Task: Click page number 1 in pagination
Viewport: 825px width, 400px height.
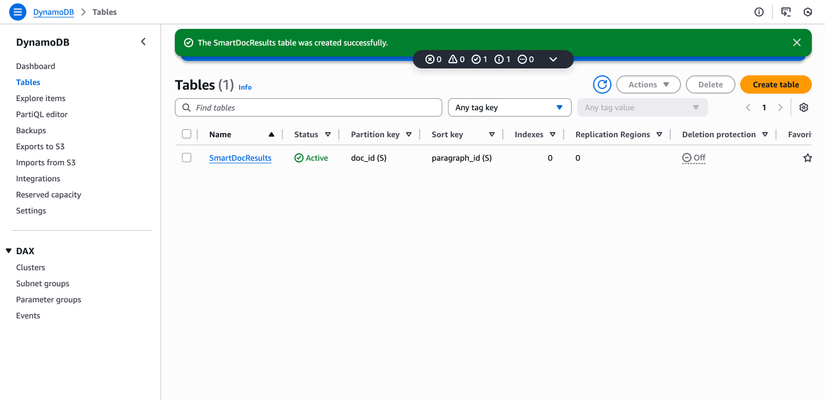Action: point(764,107)
